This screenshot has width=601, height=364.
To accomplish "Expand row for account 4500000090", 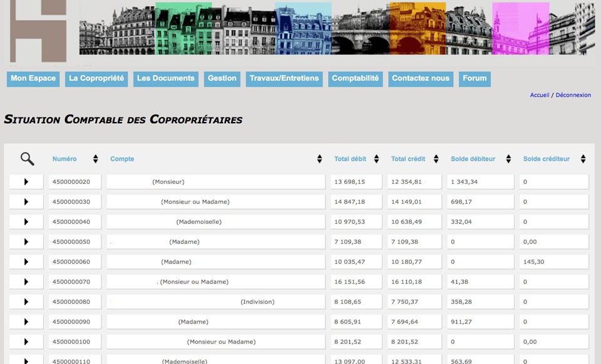I will coord(26,322).
